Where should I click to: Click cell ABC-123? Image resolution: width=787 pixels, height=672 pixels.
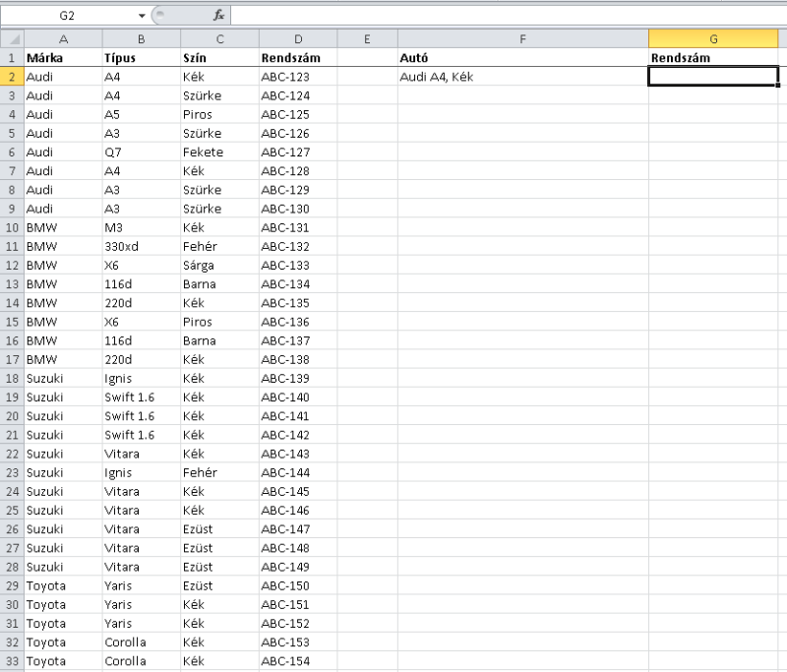(x=298, y=77)
